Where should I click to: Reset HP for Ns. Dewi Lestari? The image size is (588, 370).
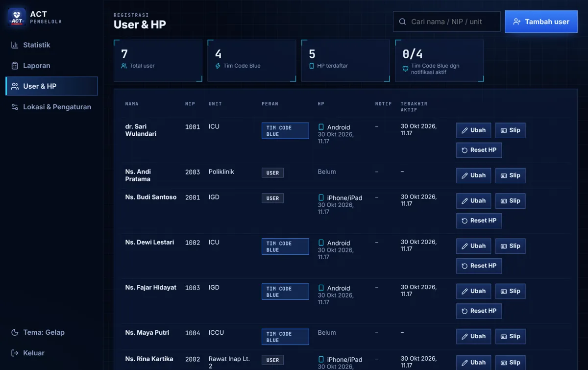click(479, 266)
